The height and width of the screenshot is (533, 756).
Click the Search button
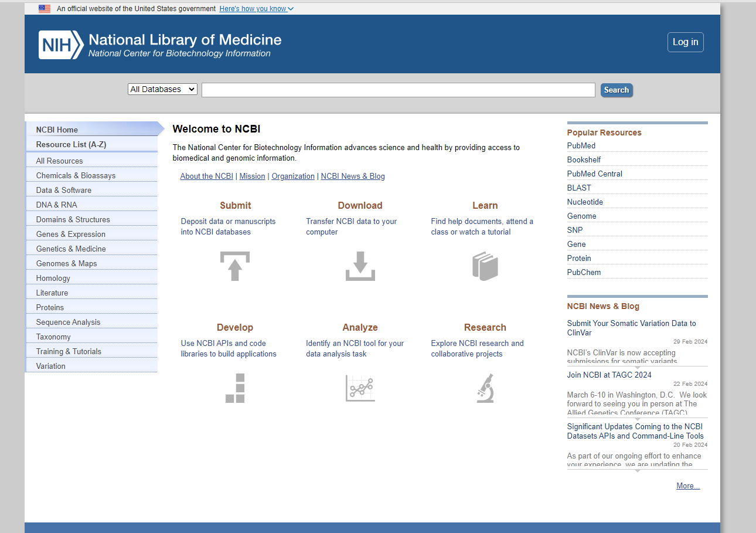[x=617, y=90]
